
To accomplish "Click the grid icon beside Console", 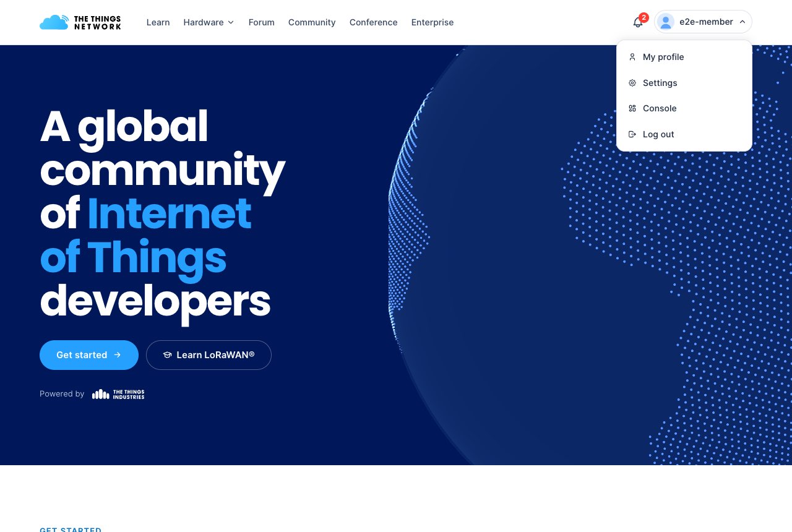I will [632, 108].
